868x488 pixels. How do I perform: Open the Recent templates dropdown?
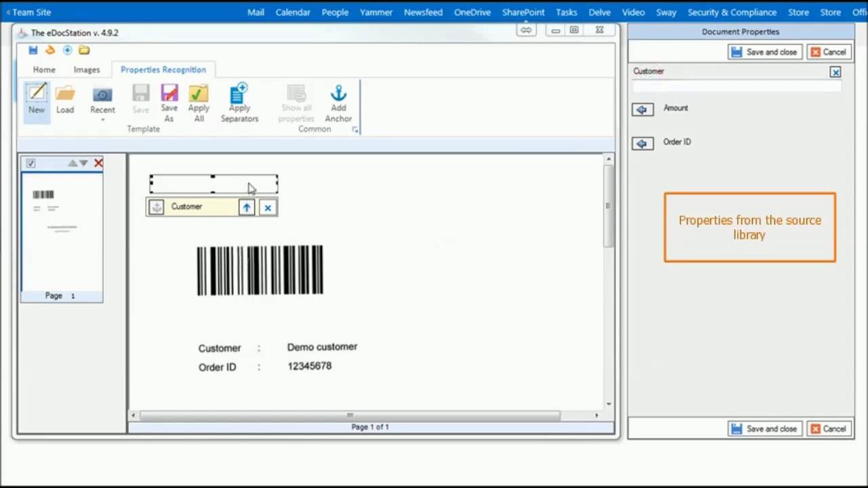[x=102, y=103]
